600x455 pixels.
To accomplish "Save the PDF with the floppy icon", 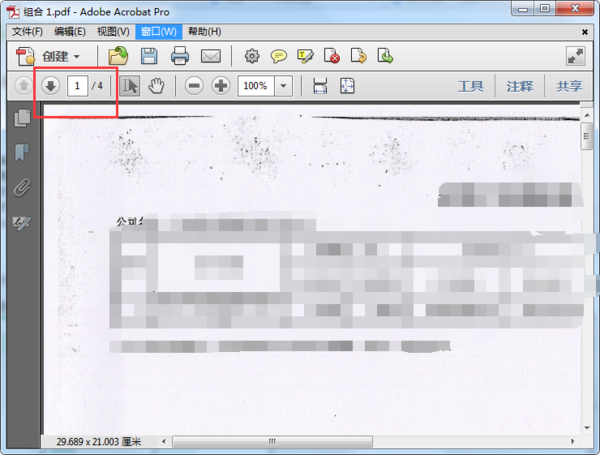I will pyautogui.click(x=149, y=56).
